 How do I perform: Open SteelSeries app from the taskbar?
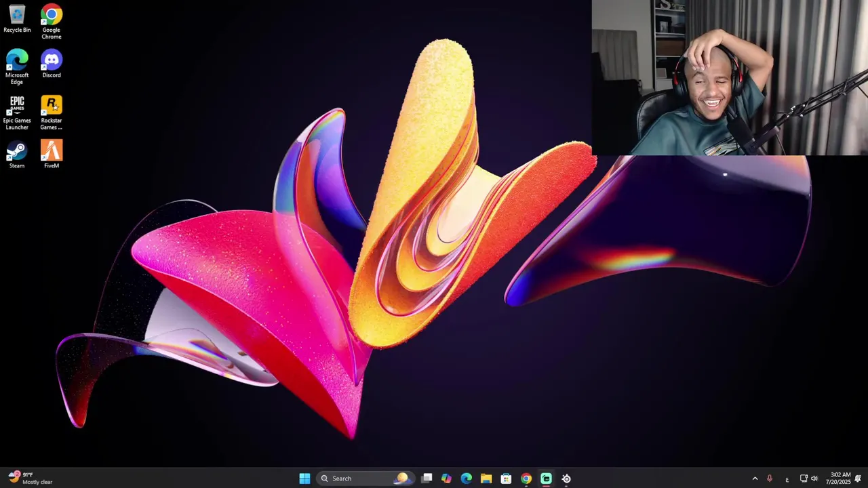566,479
